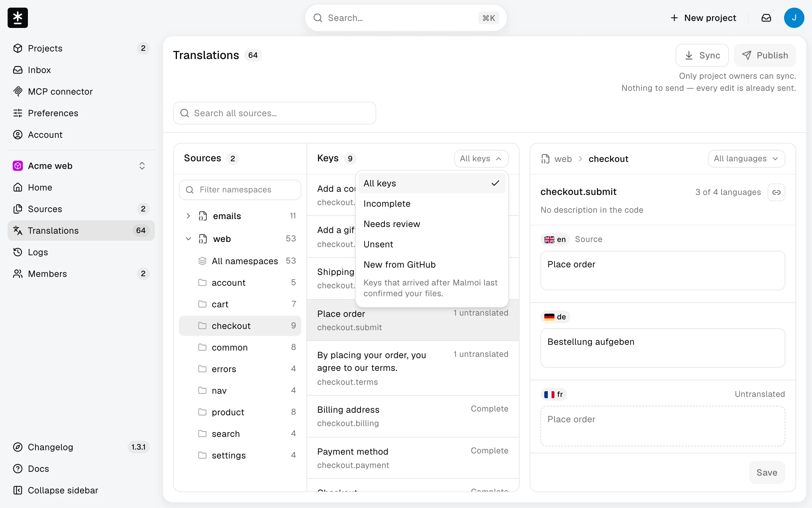Open the Logs page

pyautogui.click(x=81, y=252)
